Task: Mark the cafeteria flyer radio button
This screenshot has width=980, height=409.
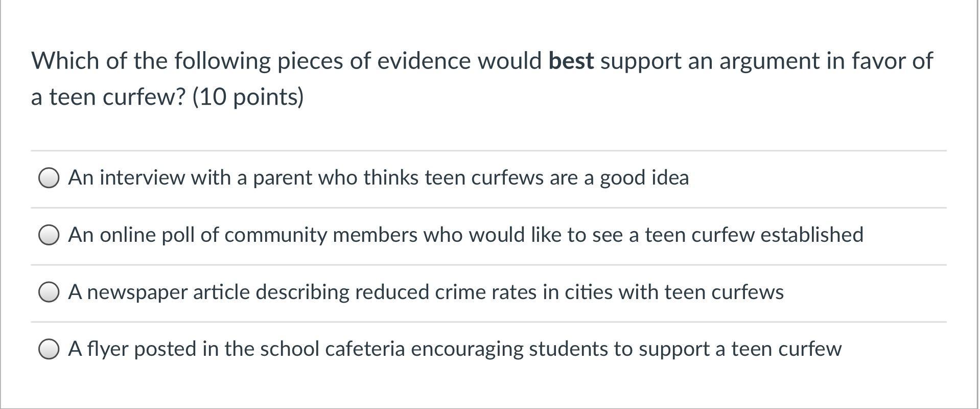Action: coord(49,350)
